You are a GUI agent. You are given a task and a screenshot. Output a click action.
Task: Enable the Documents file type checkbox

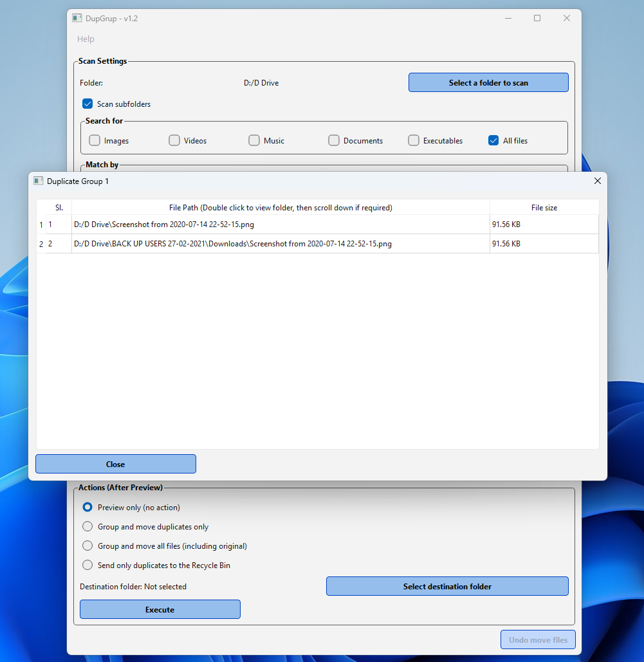coord(334,140)
